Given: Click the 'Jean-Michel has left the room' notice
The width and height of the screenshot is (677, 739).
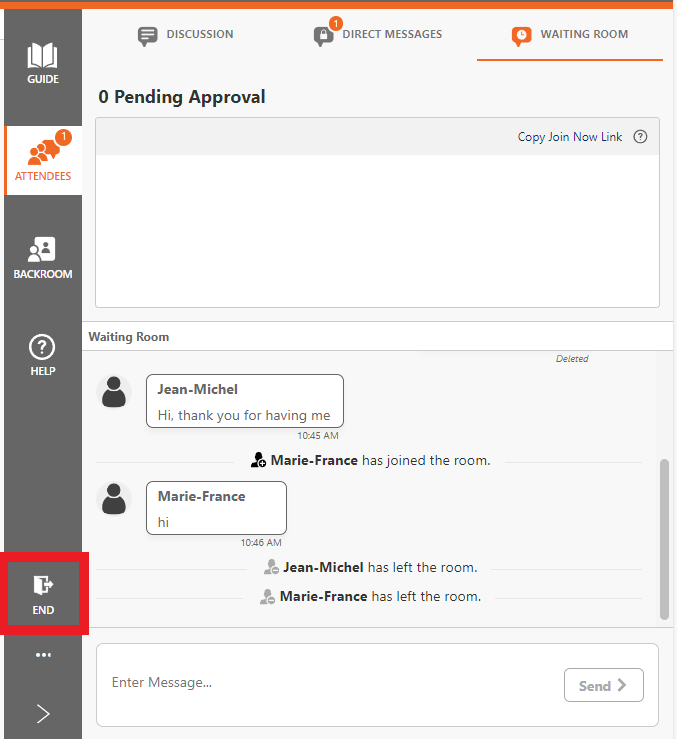Looking at the screenshot, I should [x=371, y=567].
